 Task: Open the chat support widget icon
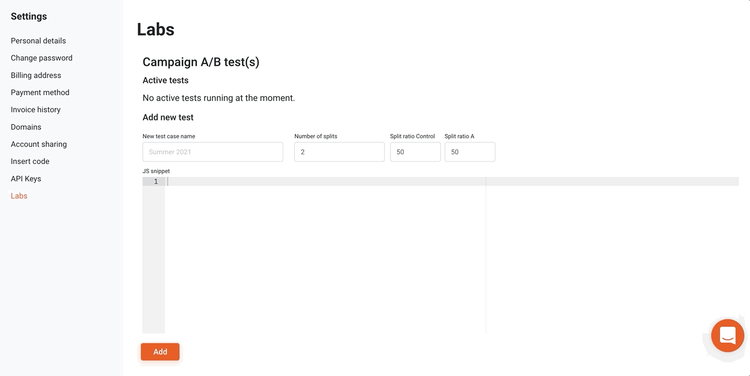727,335
